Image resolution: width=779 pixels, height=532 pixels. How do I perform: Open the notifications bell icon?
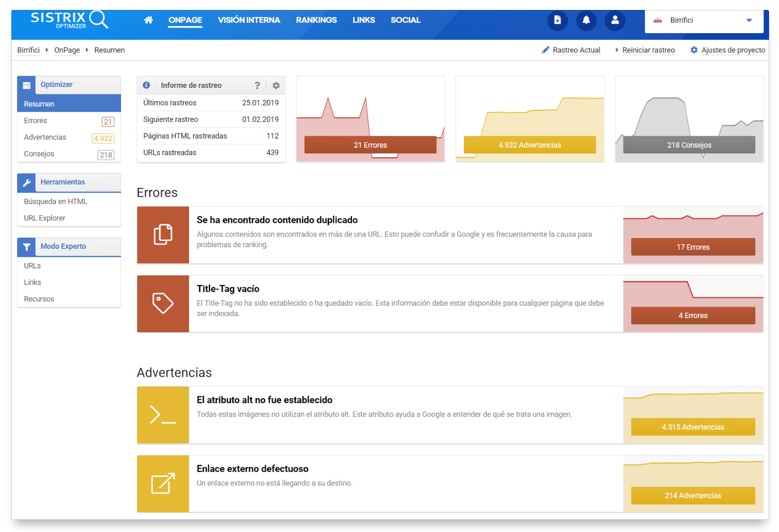[x=586, y=20]
